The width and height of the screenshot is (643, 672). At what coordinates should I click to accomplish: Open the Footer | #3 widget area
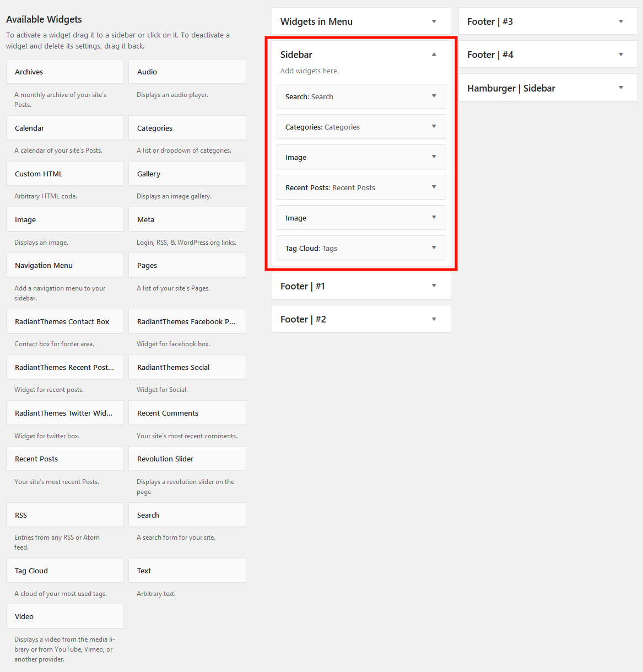[621, 21]
